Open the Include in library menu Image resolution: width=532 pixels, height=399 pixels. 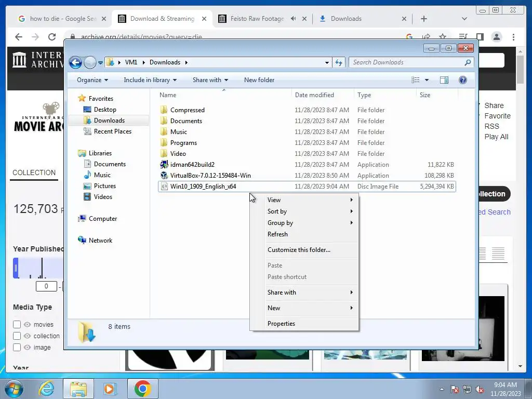point(150,80)
